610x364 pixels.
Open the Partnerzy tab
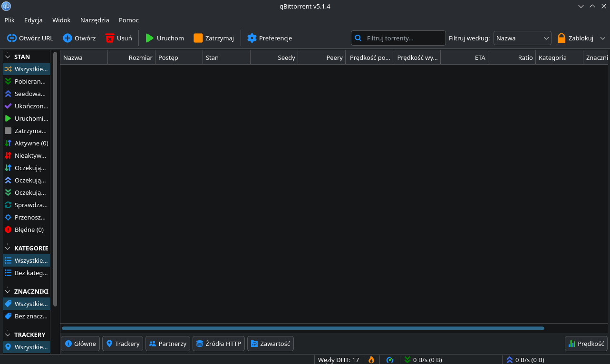(168, 344)
